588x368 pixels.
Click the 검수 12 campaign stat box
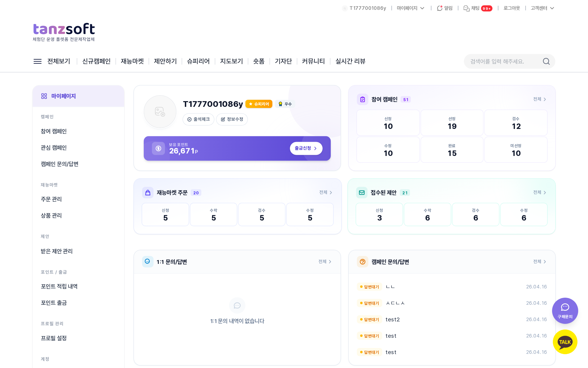point(516,123)
